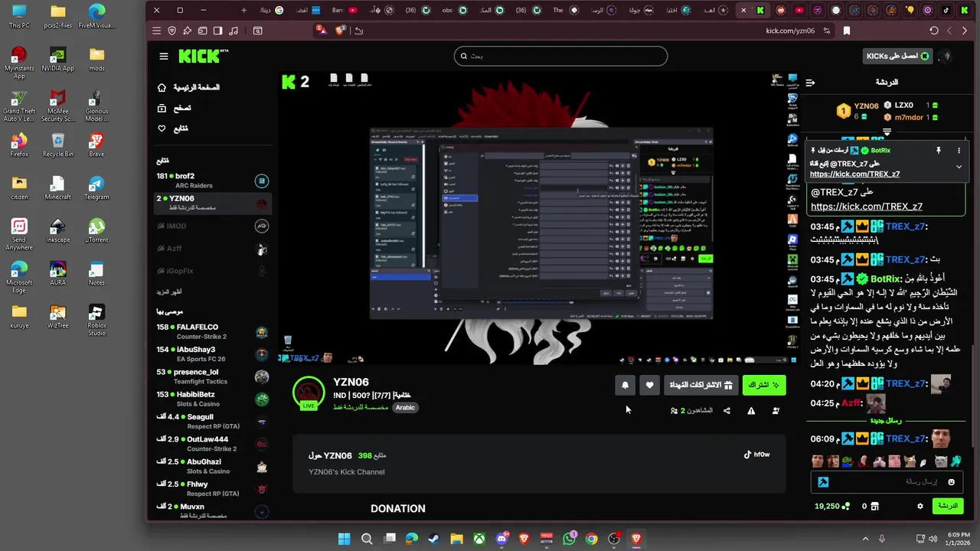Open presence_lol recommended channel

pos(212,377)
